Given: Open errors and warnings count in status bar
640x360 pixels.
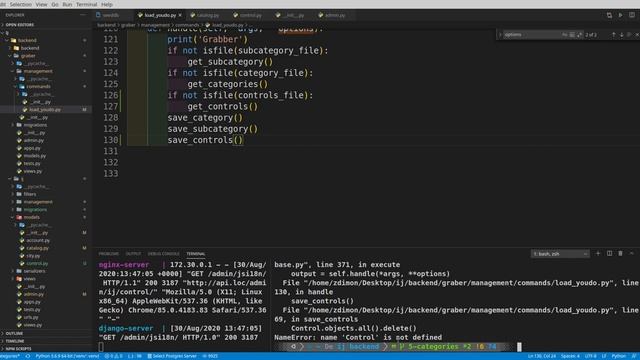Looking at the screenshot, I should pyautogui.click(x=113, y=356).
